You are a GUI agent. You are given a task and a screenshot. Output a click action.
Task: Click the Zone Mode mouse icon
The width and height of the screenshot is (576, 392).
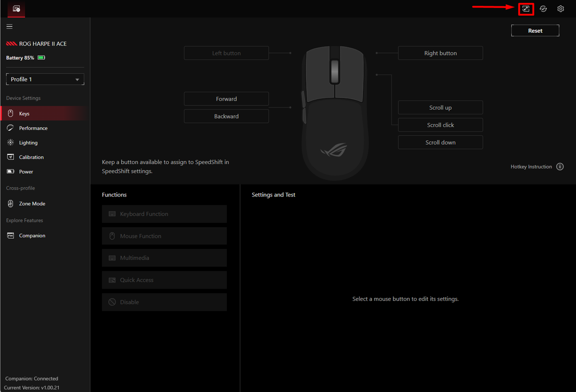(x=10, y=203)
